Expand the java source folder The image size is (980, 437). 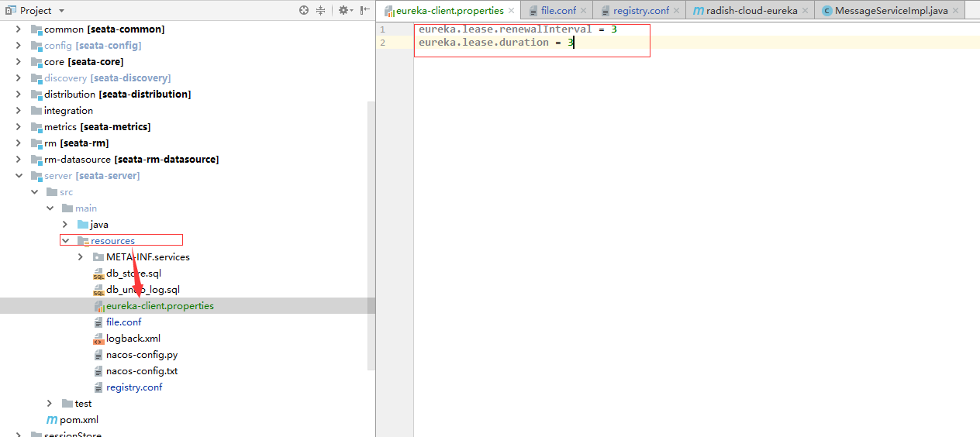65,224
